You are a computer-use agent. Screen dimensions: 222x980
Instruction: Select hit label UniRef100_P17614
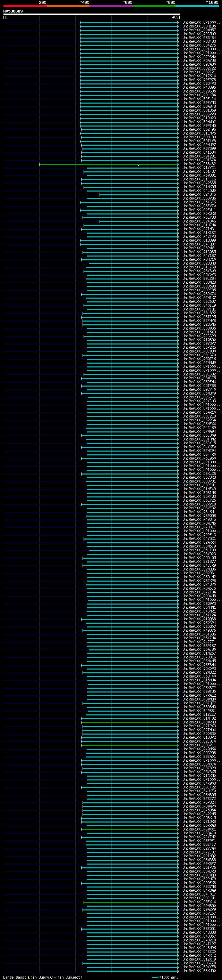coord(199,76)
